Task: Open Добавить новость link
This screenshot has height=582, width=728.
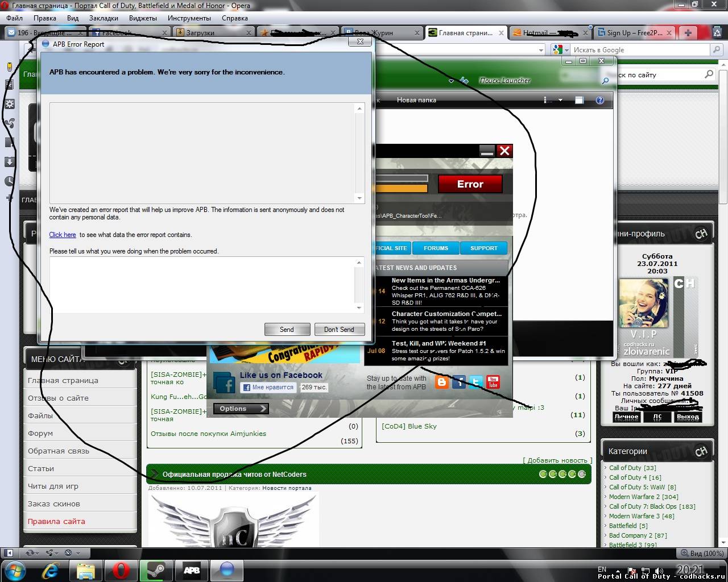Action: click(557, 460)
